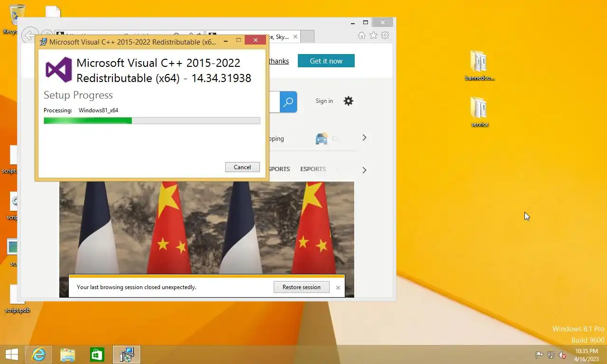
Task: Open the Windows Start button
Action: click(x=11, y=355)
